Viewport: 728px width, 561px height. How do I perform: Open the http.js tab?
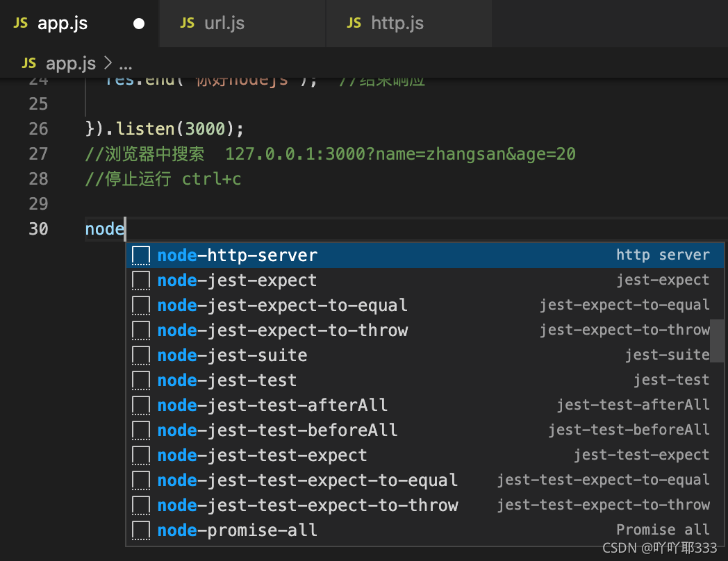pos(409,23)
